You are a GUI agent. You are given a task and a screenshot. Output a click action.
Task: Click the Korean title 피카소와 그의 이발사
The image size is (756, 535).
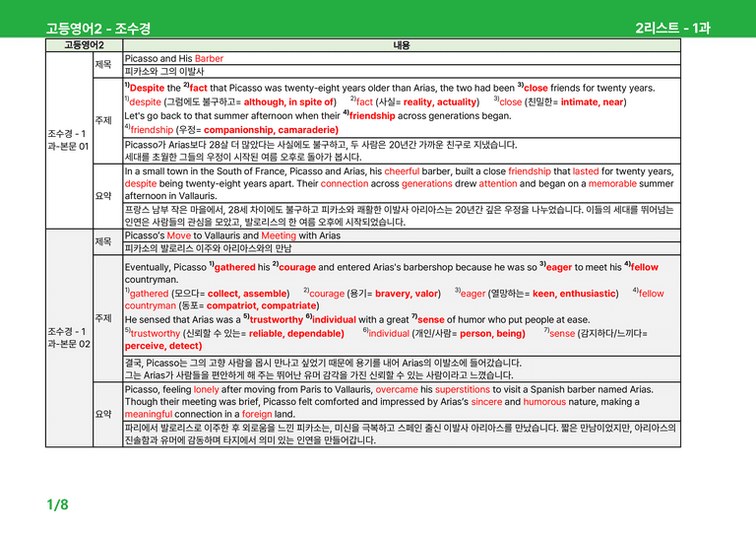click(x=164, y=71)
